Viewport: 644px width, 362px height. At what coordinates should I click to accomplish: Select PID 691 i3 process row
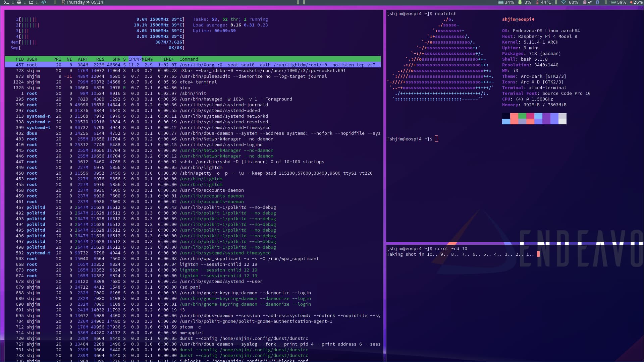[193, 310]
